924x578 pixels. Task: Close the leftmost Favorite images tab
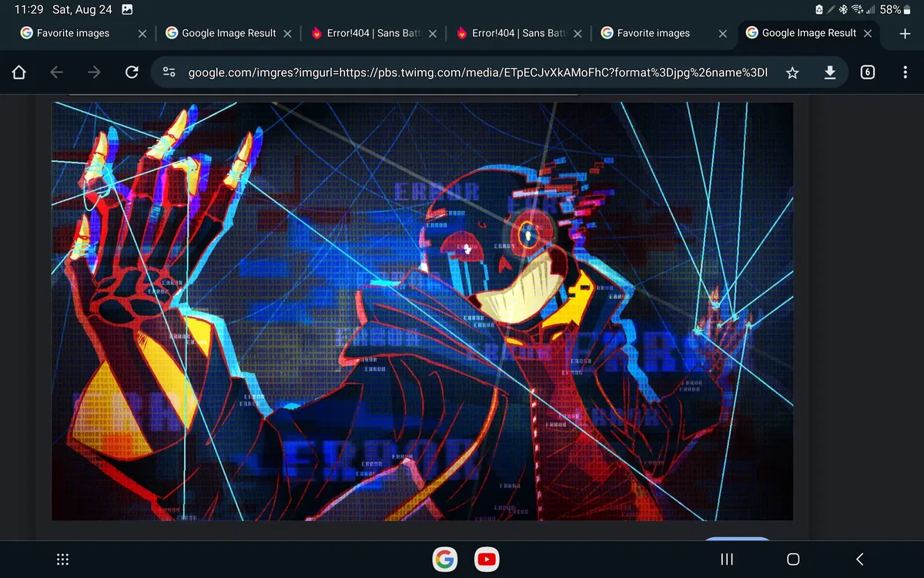[x=142, y=33]
